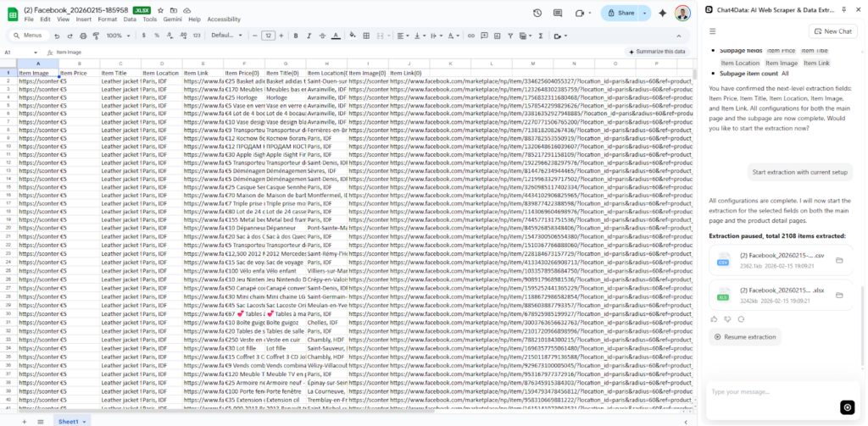Image resolution: width=868 pixels, height=426 pixels.
Task: Open vertical align dropdown
Action: click(419, 36)
